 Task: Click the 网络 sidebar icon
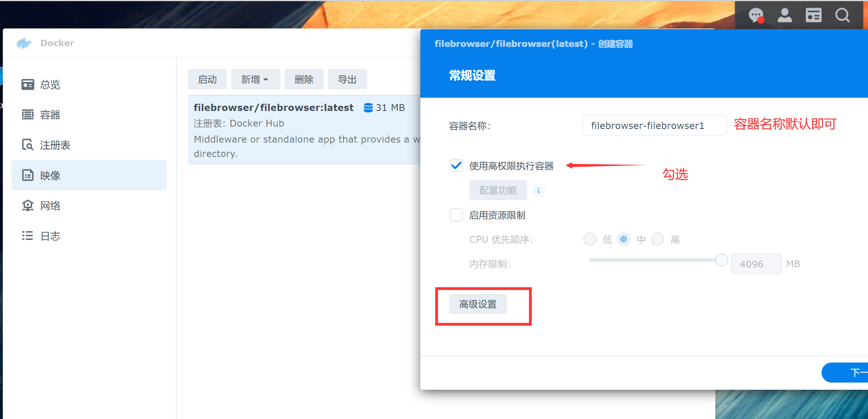(x=28, y=205)
